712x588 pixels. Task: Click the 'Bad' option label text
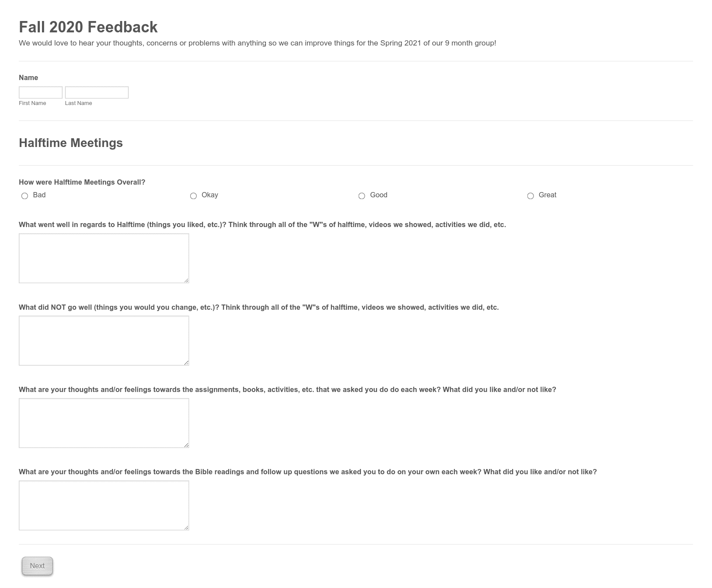[39, 195]
